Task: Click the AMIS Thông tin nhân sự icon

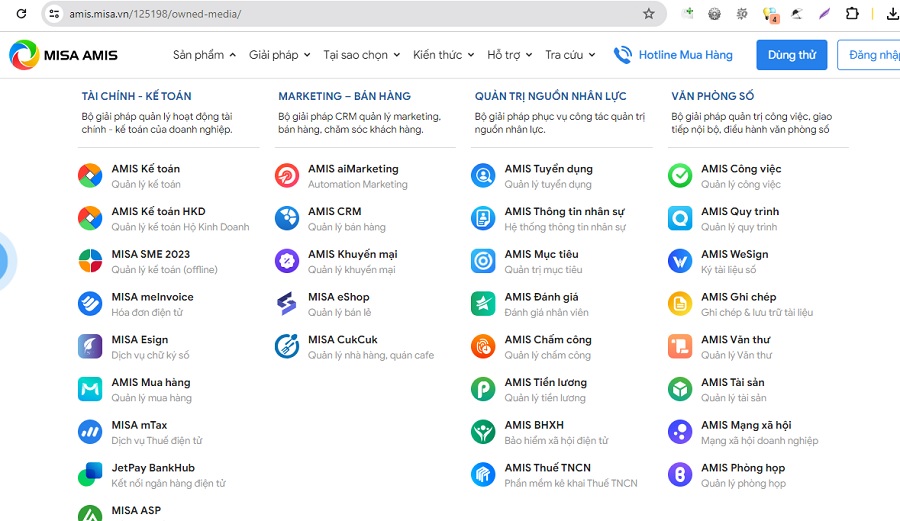Action: click(x=483, y=218)
